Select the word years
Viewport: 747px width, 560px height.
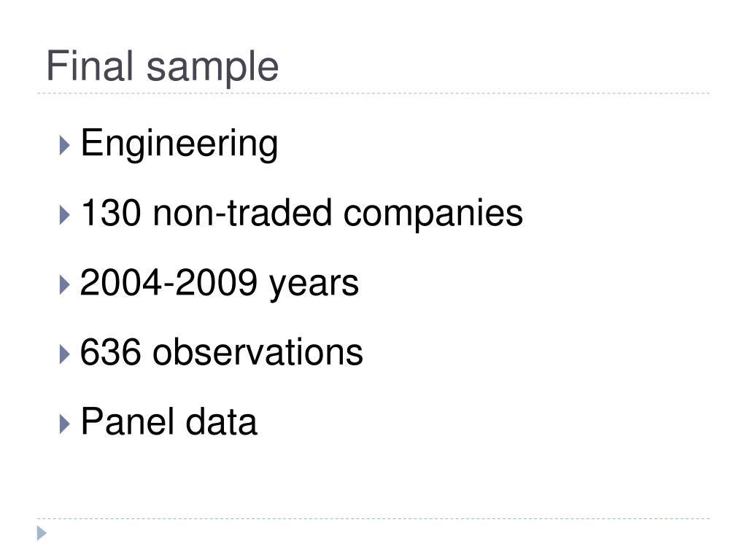coord(314,286)
